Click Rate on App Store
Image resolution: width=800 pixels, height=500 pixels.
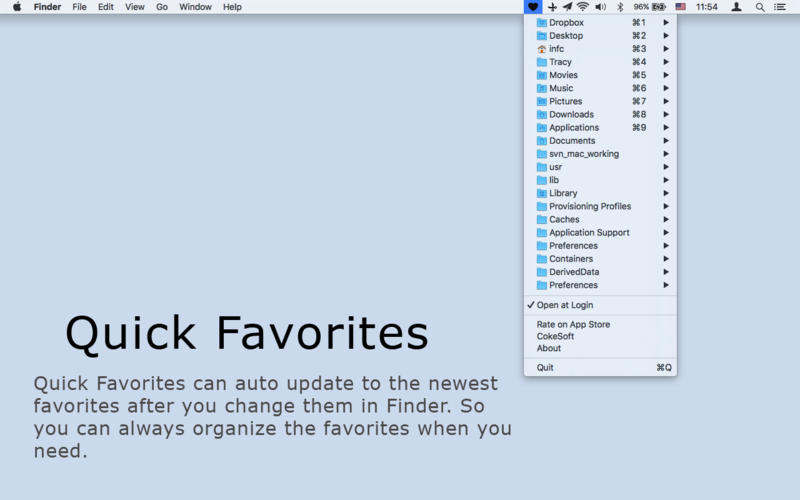pyautogui.click(x=573, y=325)
